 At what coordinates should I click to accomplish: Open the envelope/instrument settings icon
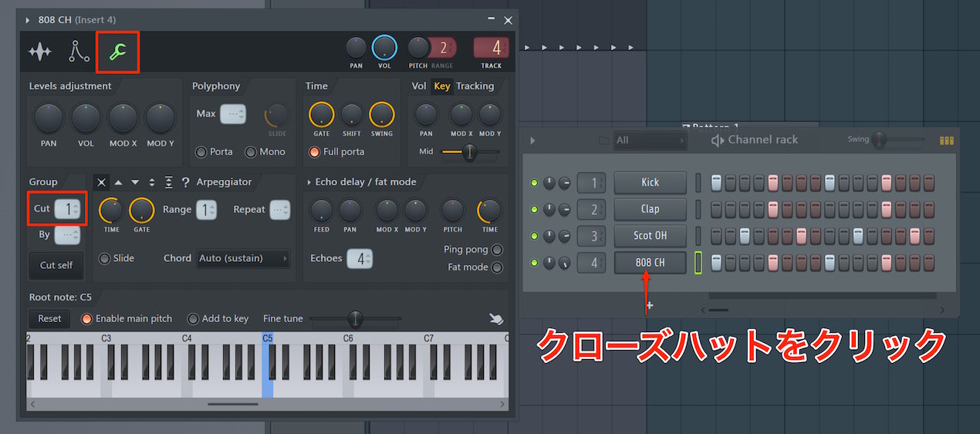pyautogui.click(x=79, y=51)
